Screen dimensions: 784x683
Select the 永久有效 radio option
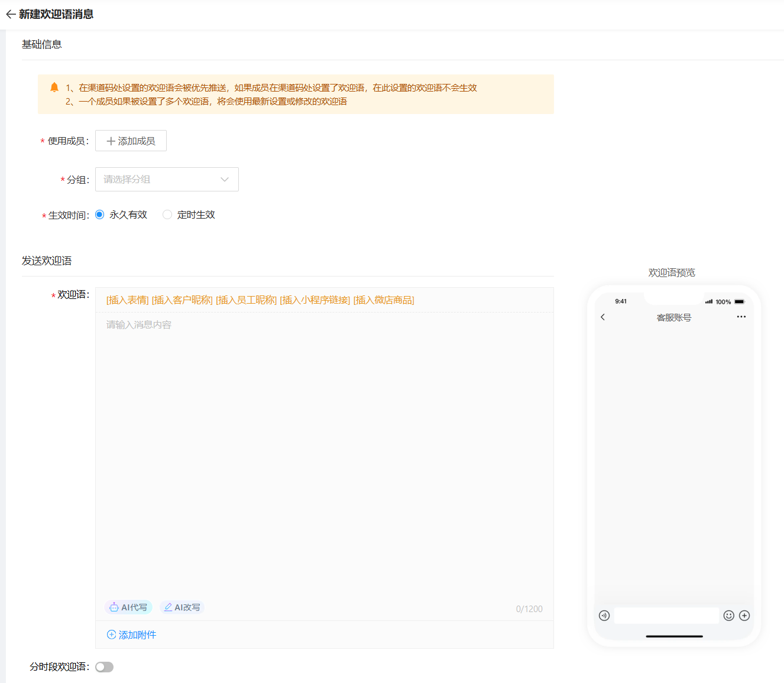pos(100,214)
